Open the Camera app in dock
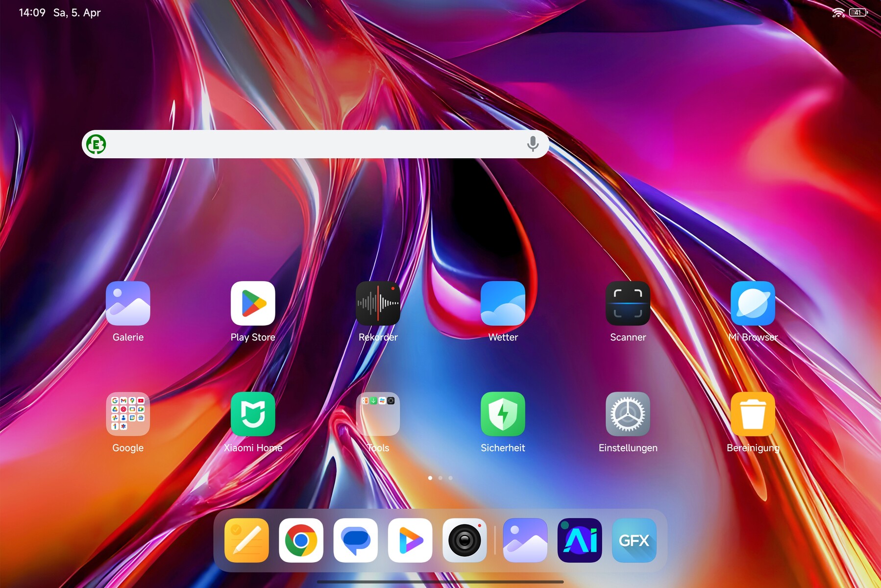Image resolution: width=881 pixels, height=588 pixels. pyautogui.click(x=465, y=540)
